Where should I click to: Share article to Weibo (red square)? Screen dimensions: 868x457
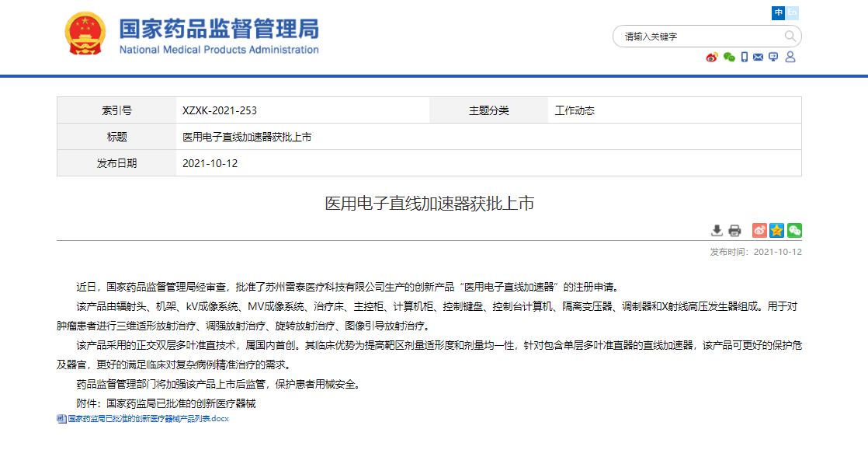point(759,230)
